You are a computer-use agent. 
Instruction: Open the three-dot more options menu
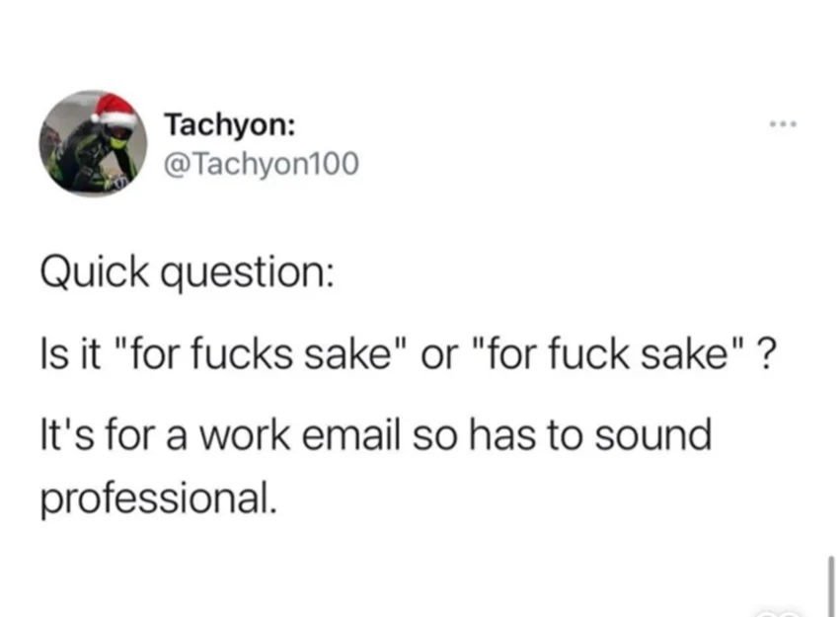coord(784,125)
